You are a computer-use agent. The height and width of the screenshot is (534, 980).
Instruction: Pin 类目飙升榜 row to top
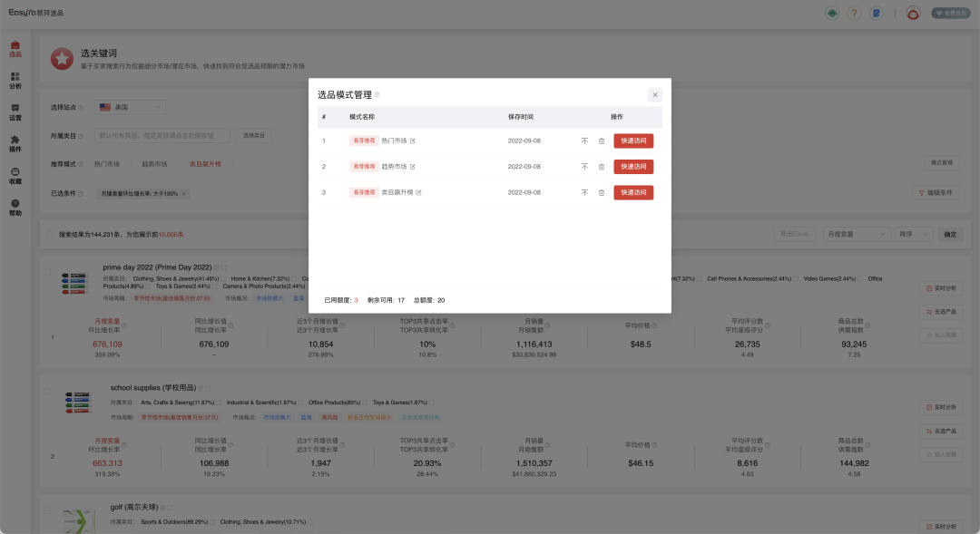(x=584, y=192)
